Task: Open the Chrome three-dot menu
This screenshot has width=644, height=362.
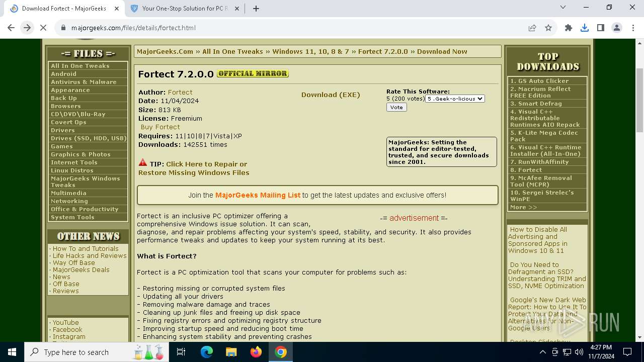Action: tap(633, 28)
